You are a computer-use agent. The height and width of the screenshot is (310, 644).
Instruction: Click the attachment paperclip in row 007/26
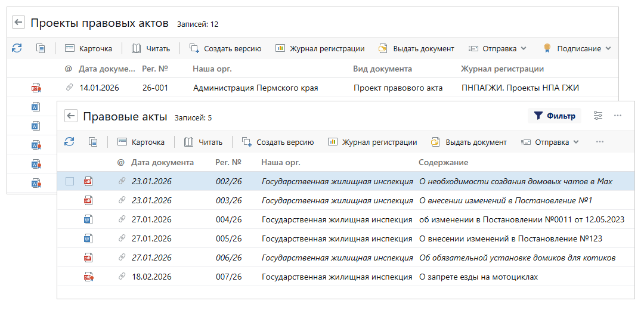(x=122, y=277)
